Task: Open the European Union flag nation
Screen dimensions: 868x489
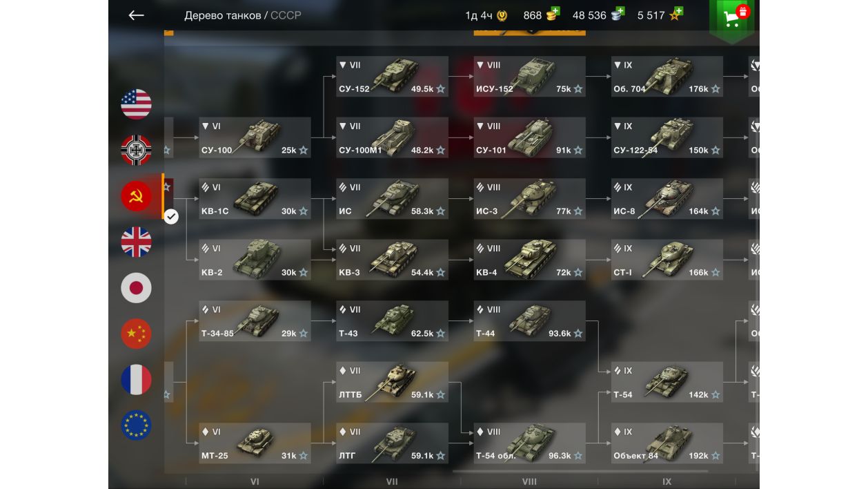Action: click(x=136, y=425)
